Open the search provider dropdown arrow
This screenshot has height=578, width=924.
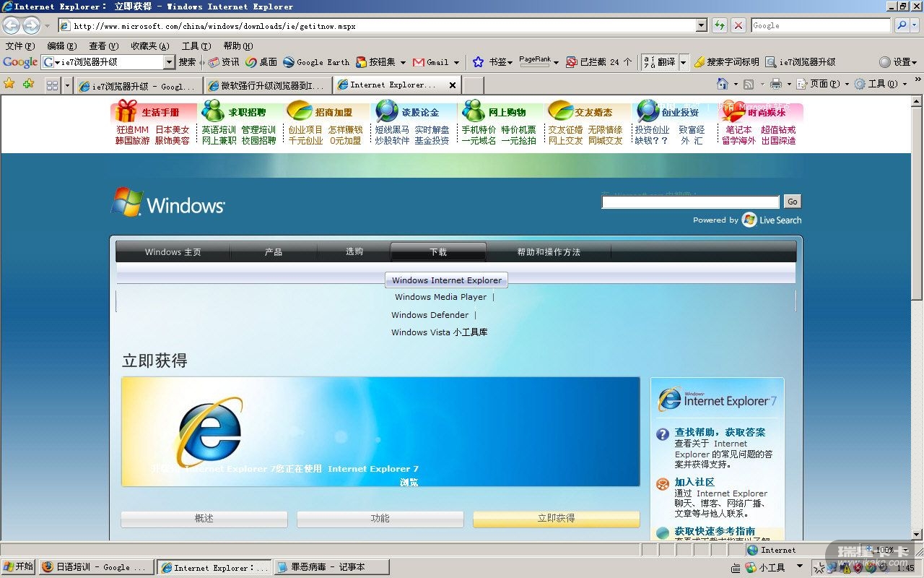pos(916,25)
